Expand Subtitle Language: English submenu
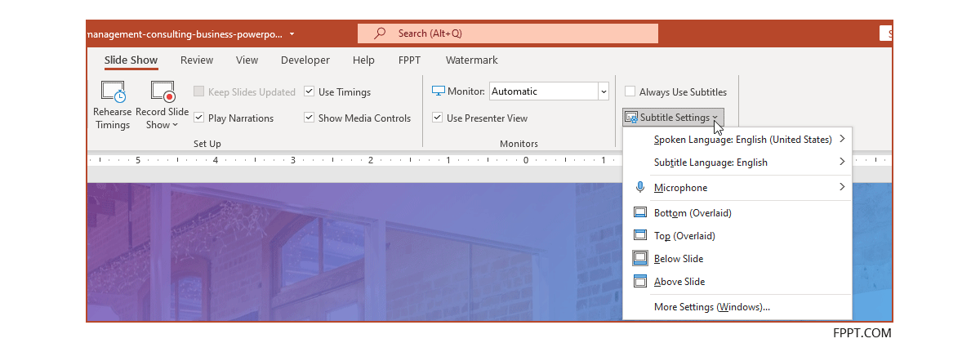980x343 pixels. (710, 163)
